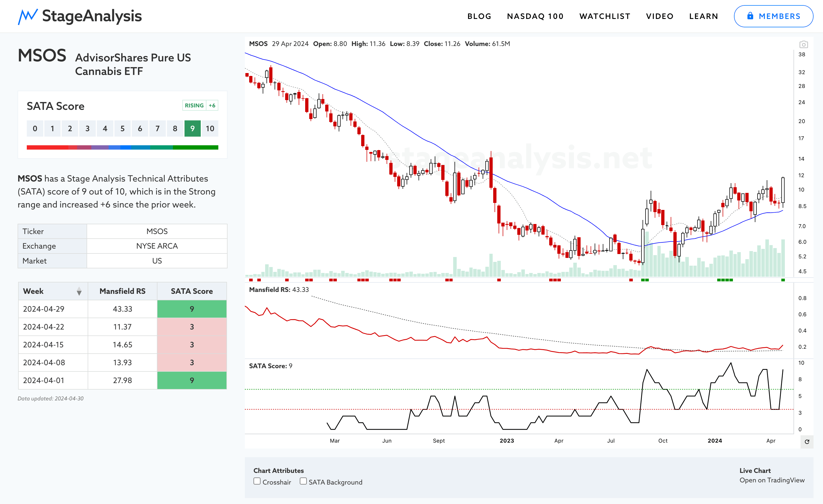
Task: Click Mansfield RS value 13.93
Action: (x=122, y=363)
